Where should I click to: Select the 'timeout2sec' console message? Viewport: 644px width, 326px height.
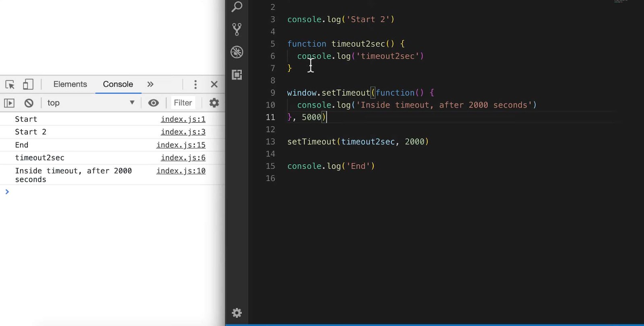point(39,158)
